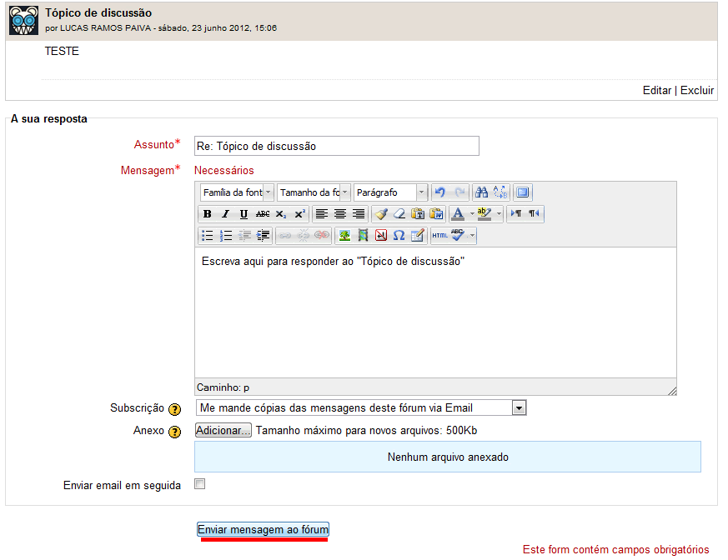Set left-to-right text direction

coord(516,214)
